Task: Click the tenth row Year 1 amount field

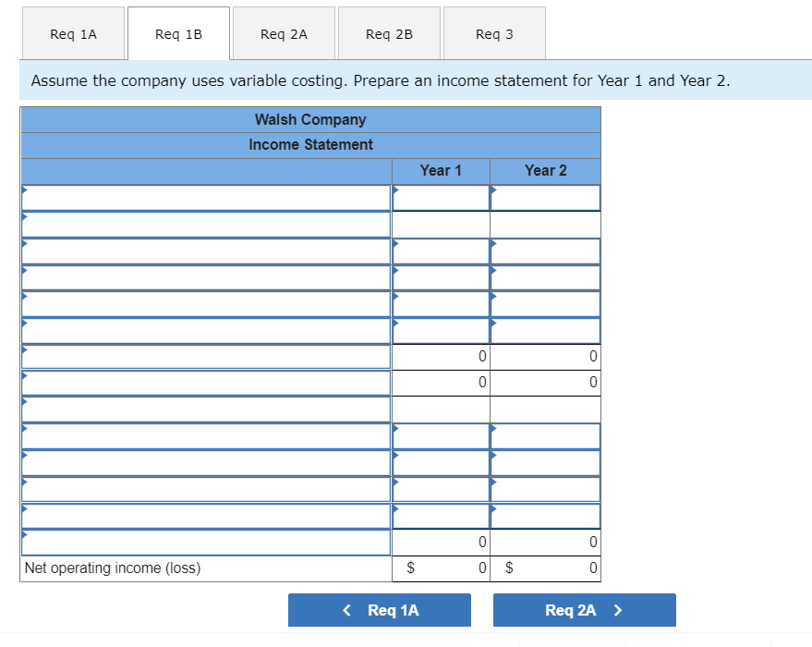Action: pyautogui.click(x=441, y=435)
